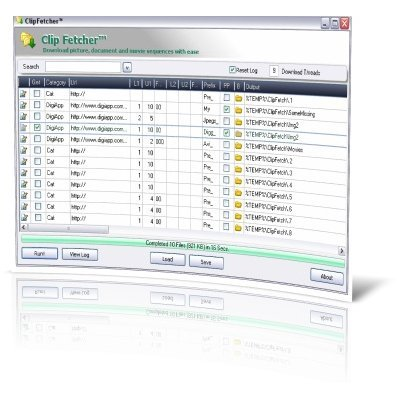Click the Url column header
This screenshot has height=400, width=400.
click(99, 83)
